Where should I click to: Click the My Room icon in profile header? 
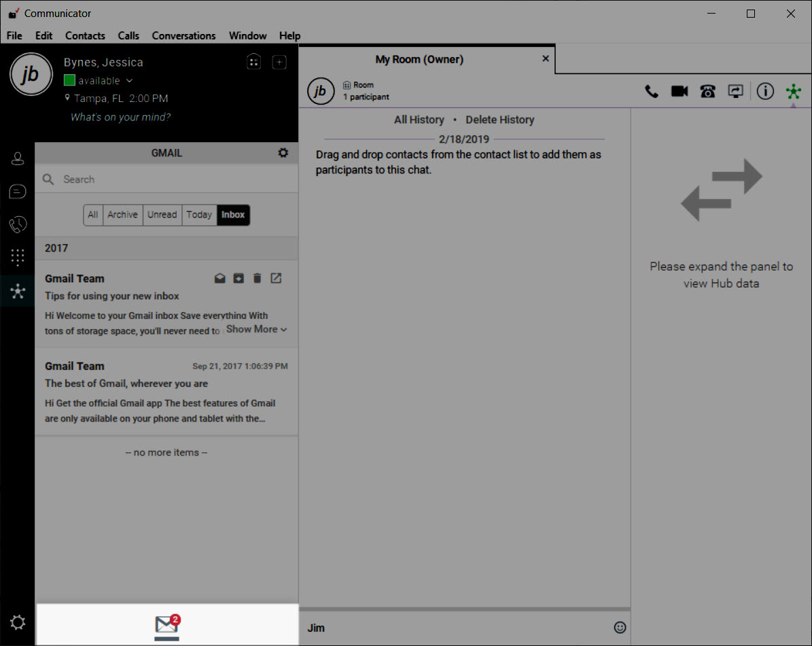[253, 62]
